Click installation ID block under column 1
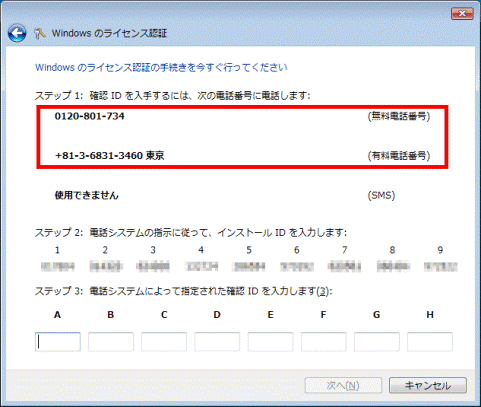 tap(58, 266)
